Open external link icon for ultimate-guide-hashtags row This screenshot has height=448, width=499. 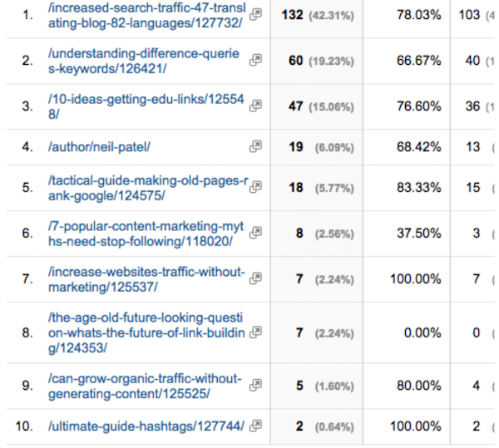point(255,426)
